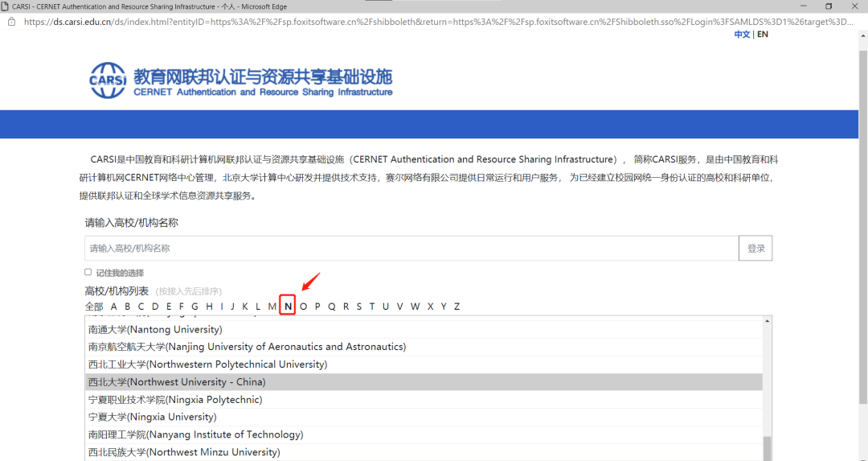The image size is (868, 461).
Task: Filter institutions by letter Y
Action: coord(444,307)
